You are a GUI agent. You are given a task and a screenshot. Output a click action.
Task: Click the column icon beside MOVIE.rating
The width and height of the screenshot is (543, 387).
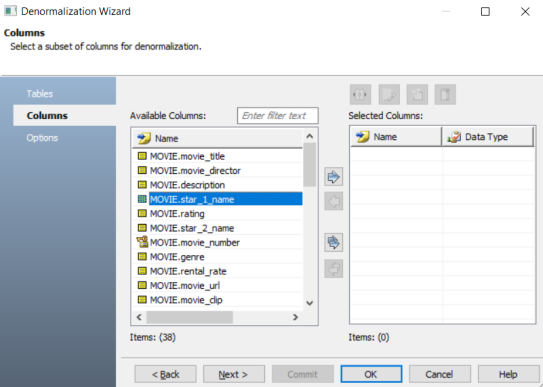142,213
